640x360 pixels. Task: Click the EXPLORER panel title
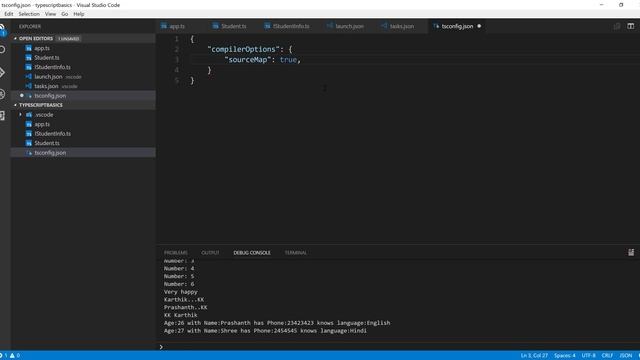(30, 27)
